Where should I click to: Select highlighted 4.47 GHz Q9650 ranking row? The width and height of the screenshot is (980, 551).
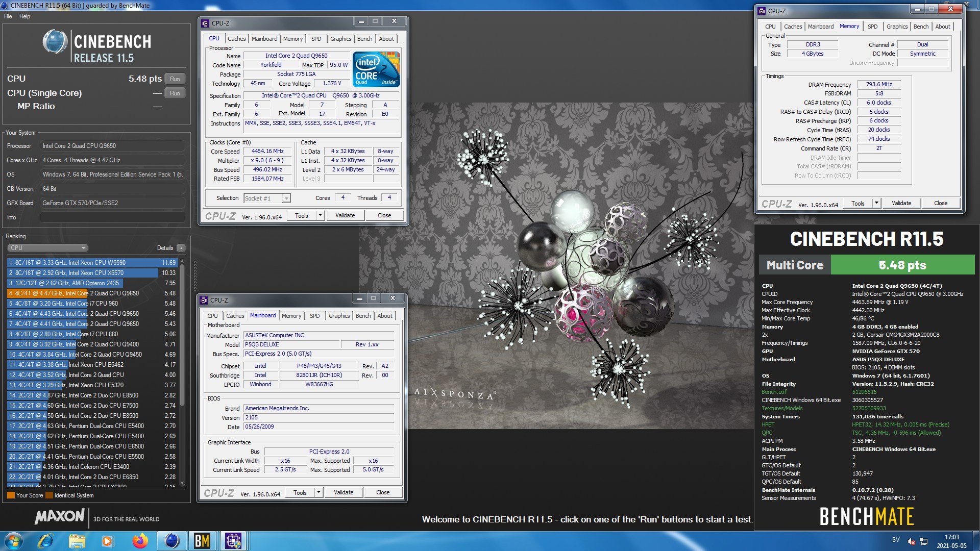pos(92,293)
